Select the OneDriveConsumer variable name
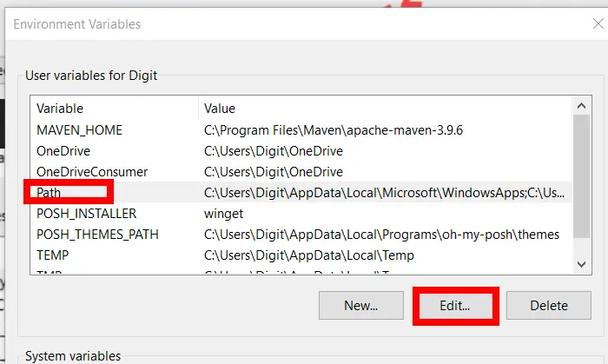Screen dimensions: 608x364 [92, 172]
